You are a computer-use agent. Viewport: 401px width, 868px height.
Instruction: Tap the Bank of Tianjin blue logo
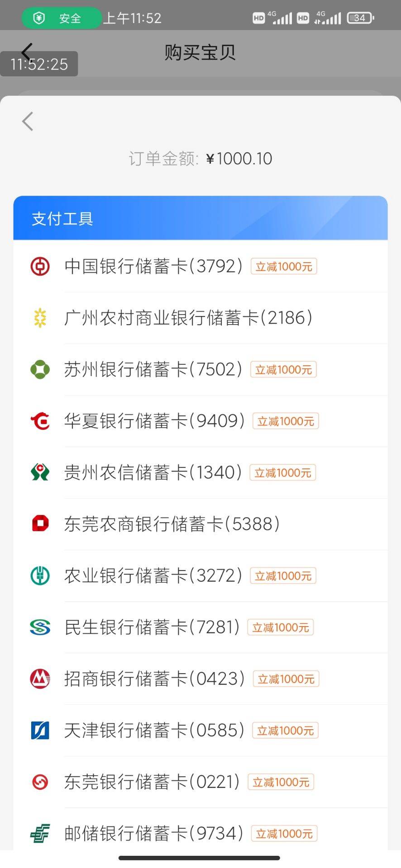click(40, 730)
